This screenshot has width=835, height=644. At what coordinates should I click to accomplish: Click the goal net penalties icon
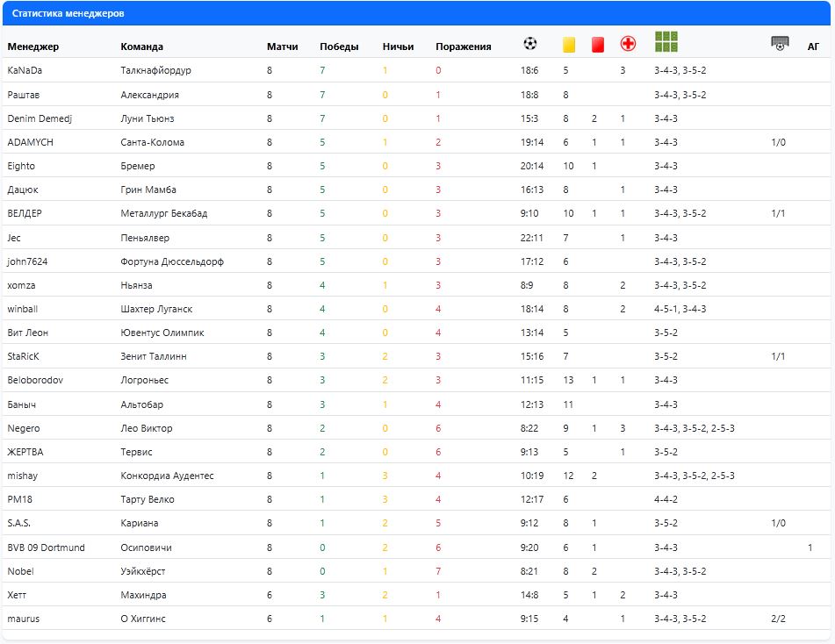pos(779,43)
